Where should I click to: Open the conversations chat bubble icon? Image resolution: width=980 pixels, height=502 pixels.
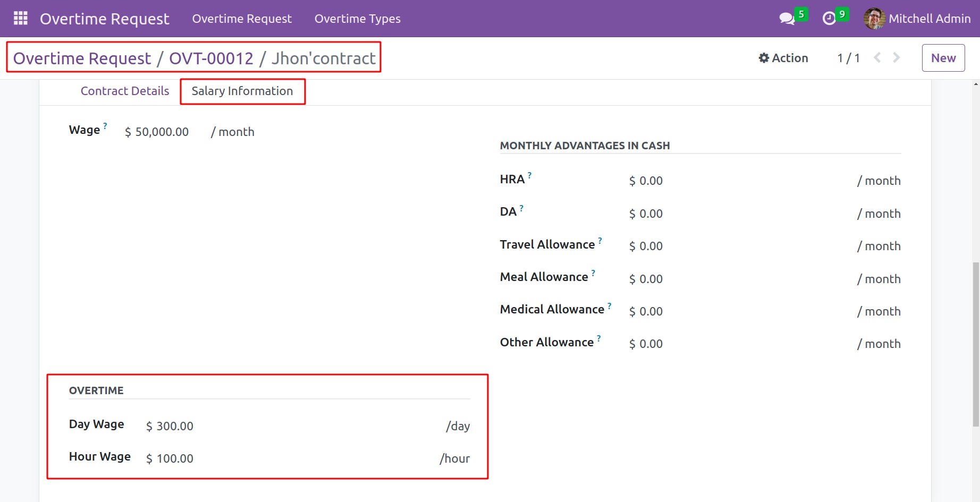(786, 19)
